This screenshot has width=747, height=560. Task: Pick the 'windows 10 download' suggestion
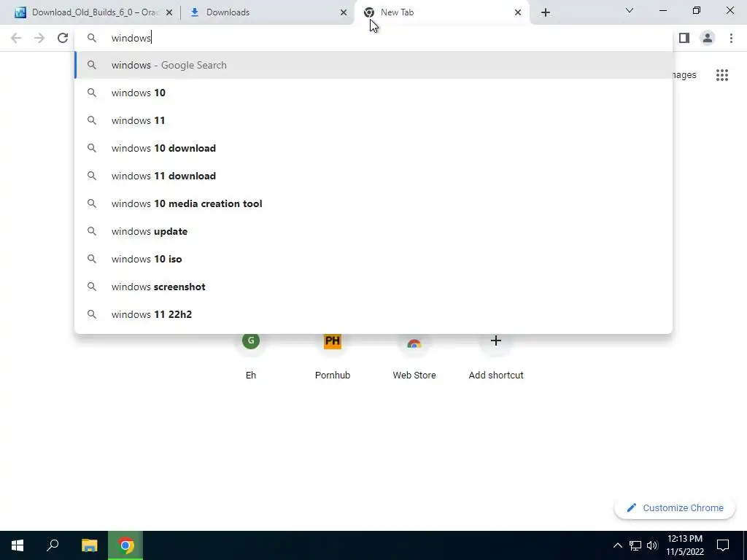point(373,148)
